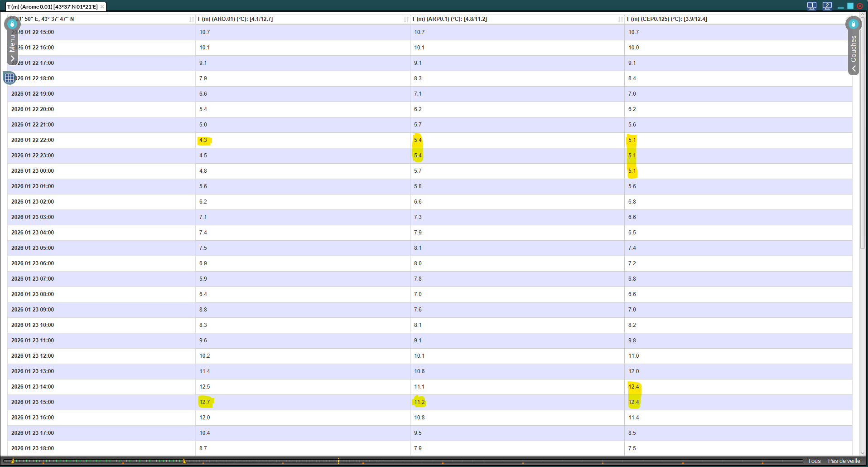Viewport: 868px width, 467px height.
Task: Click the lock icon on the Couches panel
Action: click(853, 24)
